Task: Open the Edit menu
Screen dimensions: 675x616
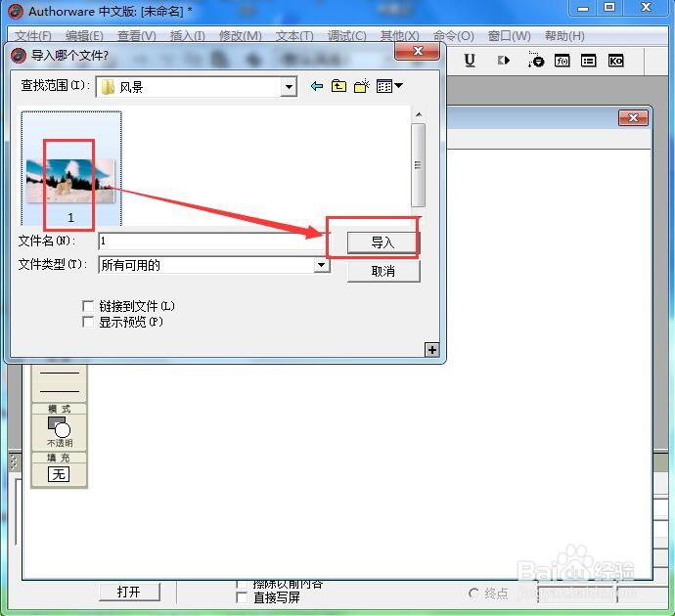Action: pyautogui.click(x=84, y=35)
